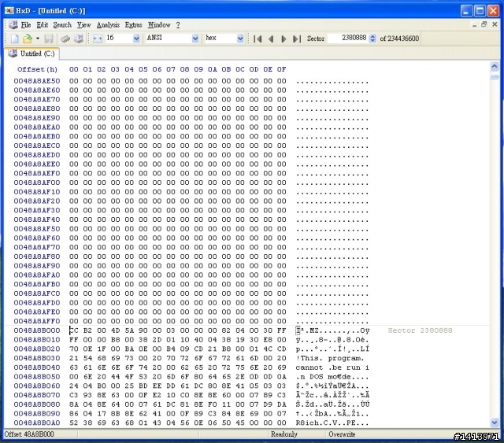This screenshot has width=504, height=443.
Task: Open the ANSI charset dropdown
Action: point(195,39)
